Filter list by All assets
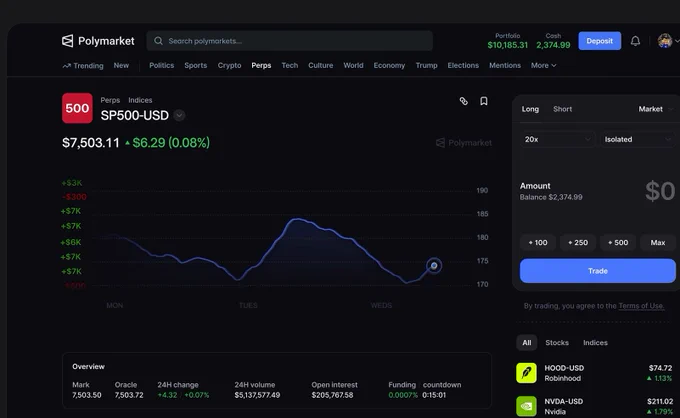 coord(526,343)
